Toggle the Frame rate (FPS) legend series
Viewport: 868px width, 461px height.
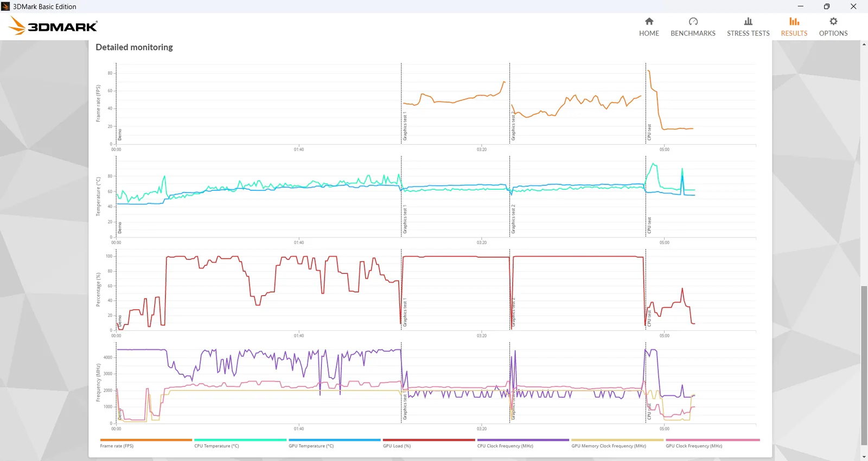pos(146,443)
